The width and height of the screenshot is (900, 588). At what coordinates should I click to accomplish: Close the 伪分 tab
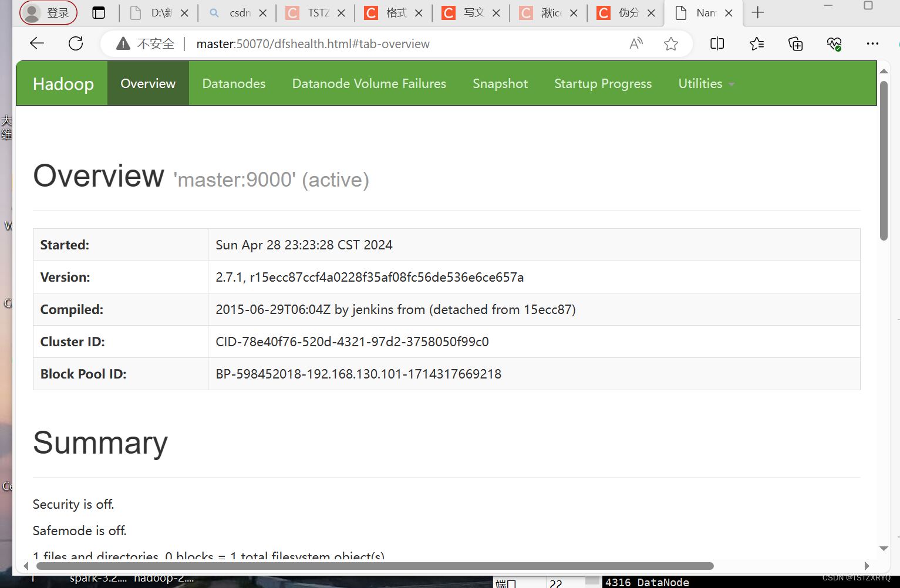pyautogui.click(x=651, y=13)
